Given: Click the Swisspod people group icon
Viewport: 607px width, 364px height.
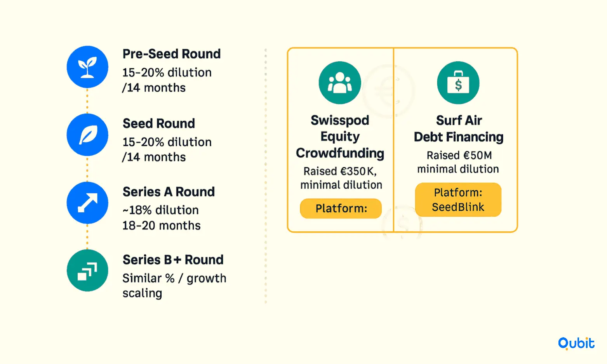Looking at the screenshot, I should [x=340, y=83].
